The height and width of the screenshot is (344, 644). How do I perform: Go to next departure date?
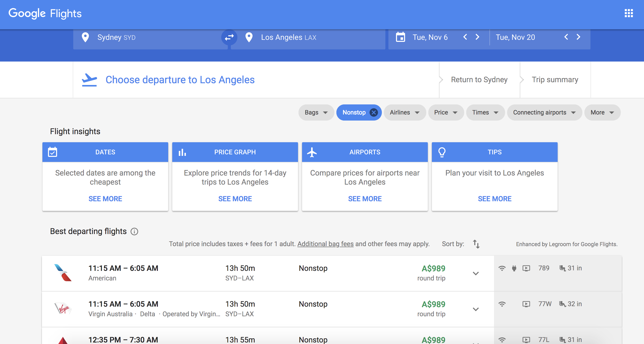(477, 37)
